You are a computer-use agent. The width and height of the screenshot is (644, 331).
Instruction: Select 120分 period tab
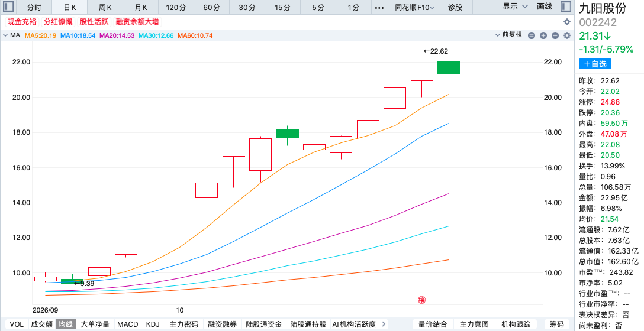(x=176, y=7)
